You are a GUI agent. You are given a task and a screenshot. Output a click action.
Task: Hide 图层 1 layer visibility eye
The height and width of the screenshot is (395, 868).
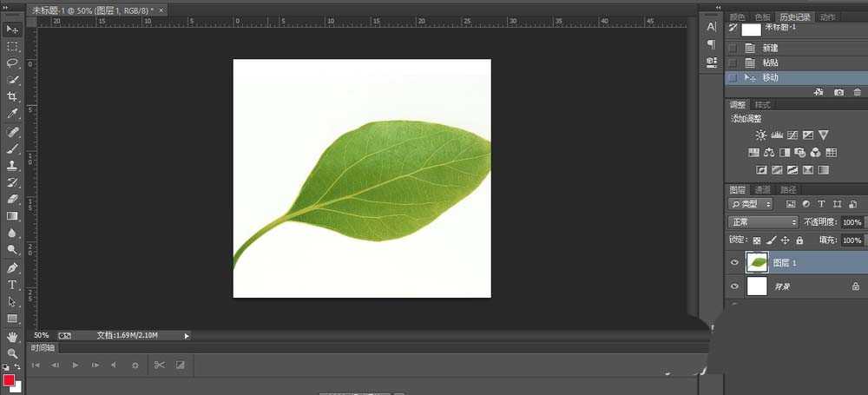click(x=735, y=262)
